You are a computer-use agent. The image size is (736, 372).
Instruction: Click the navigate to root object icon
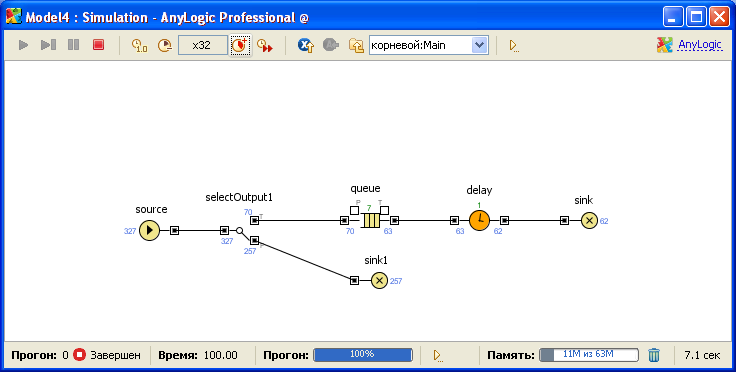coord(306,46)
